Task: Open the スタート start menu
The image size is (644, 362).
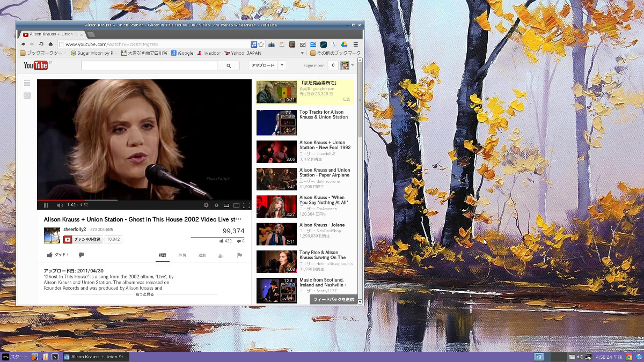Action: (x=14, y=357)
